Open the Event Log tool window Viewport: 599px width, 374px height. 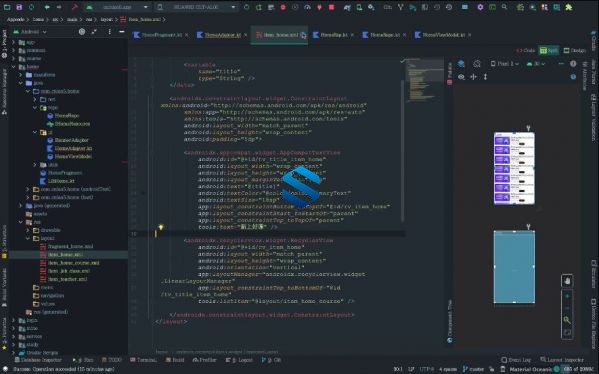click(x=516, y=360)
